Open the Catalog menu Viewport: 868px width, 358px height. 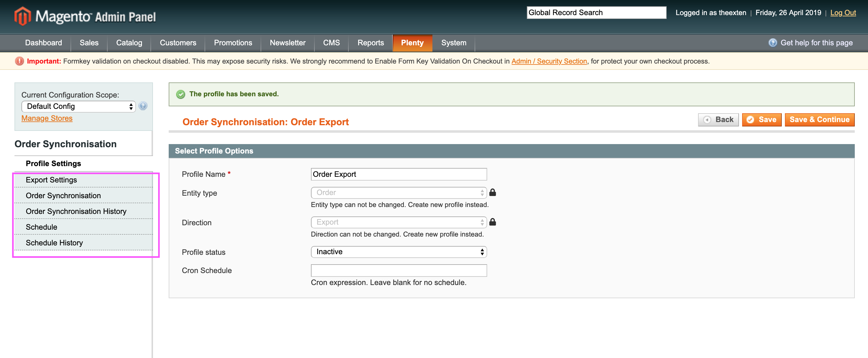(129, 43)
